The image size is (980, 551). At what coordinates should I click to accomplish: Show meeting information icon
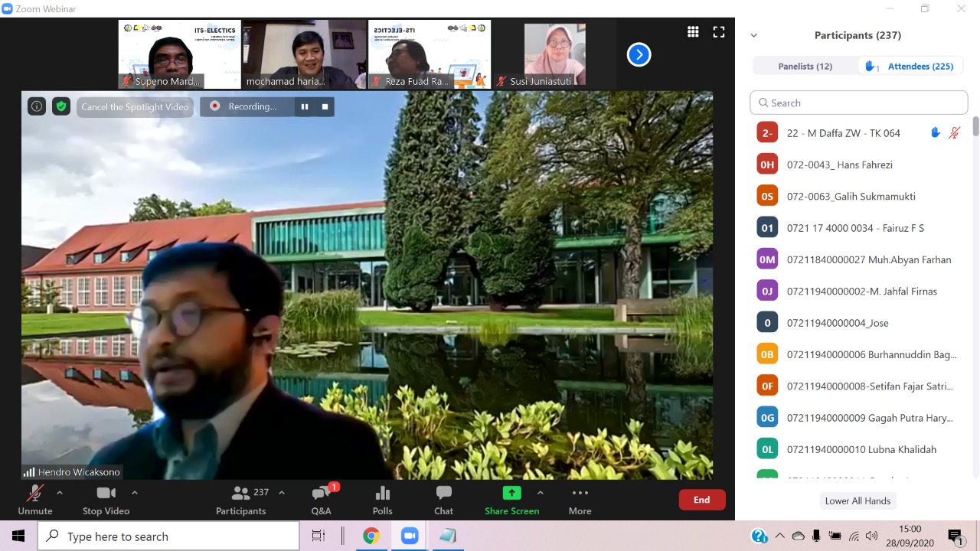37,106
